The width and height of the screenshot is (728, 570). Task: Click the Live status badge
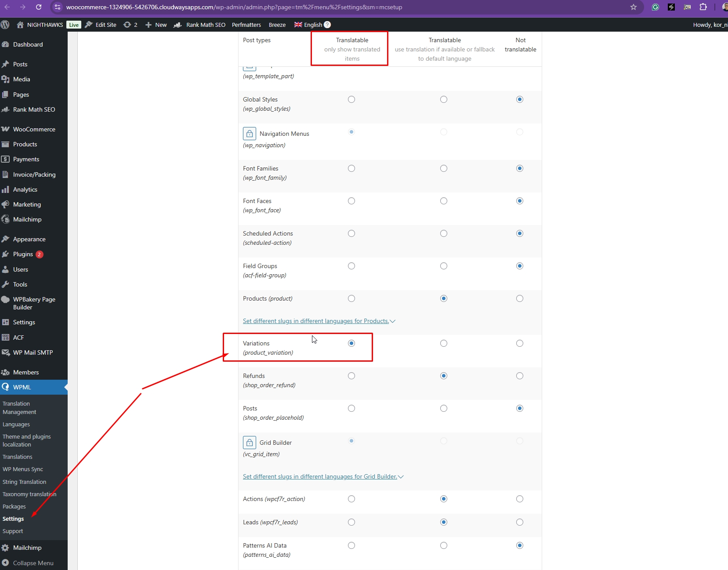74,25
